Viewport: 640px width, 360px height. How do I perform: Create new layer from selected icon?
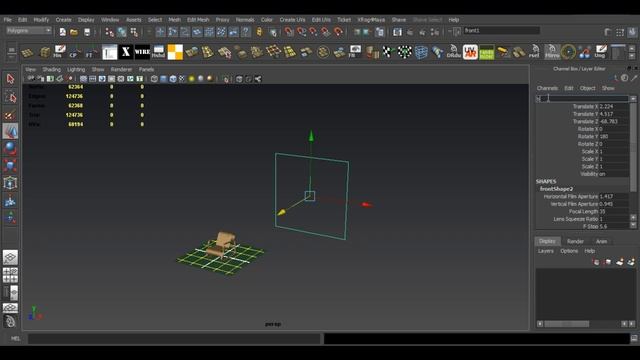click(x=631, y=262)
